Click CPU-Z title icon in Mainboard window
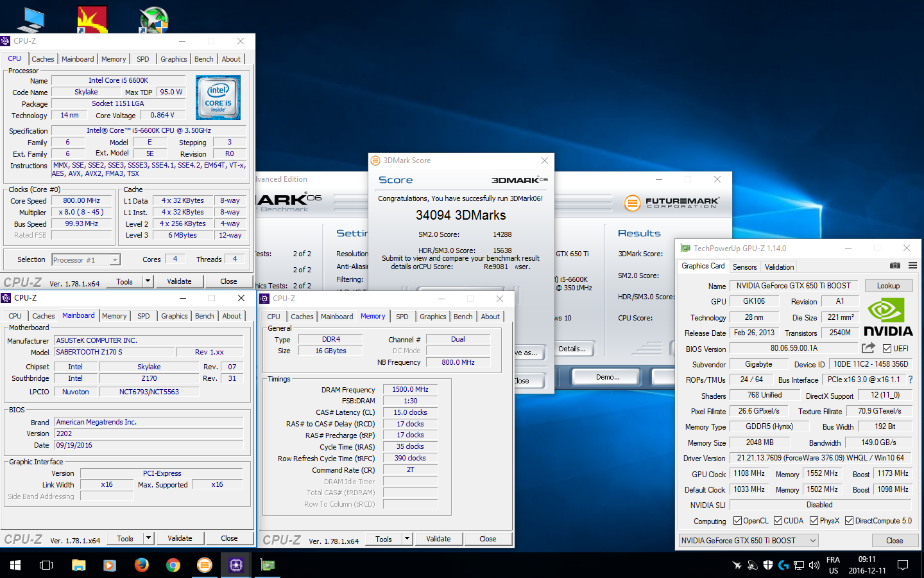Image resolution: width=924 pixels, height=578 pixels. 6,298
